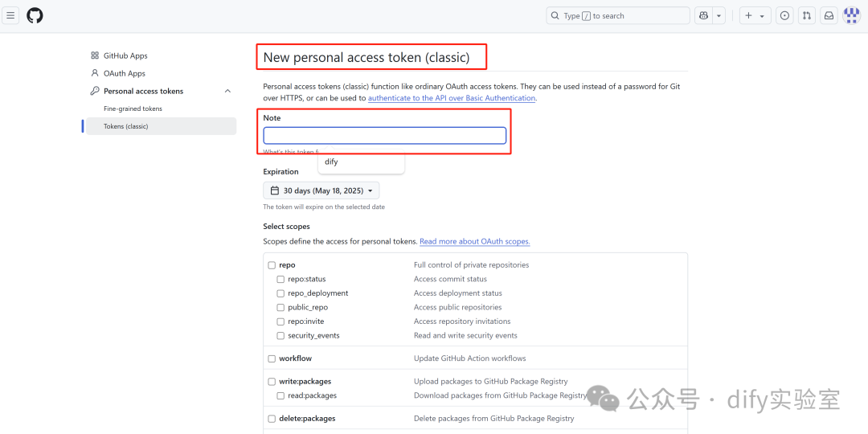This screenshot has width=868, height=434.
Task: Open the 30 days expiration dropdown
Action: 321,190
